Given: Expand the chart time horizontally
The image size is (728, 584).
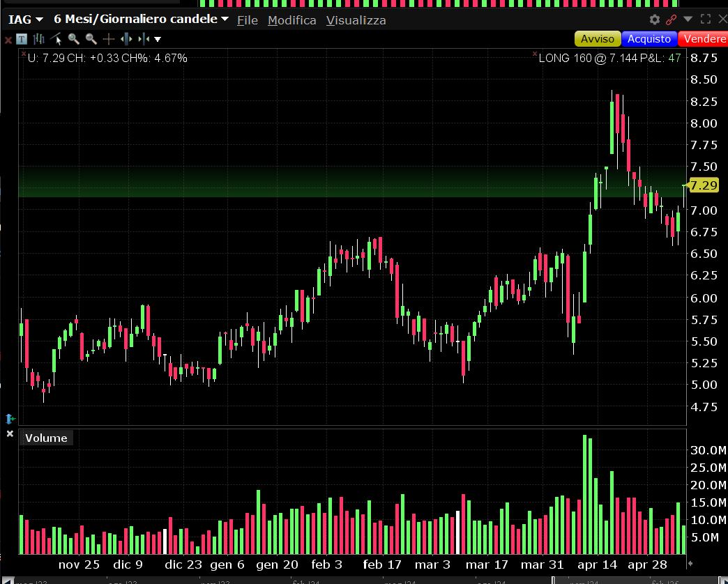Looking at the screenshot, I should coord(127,39).
